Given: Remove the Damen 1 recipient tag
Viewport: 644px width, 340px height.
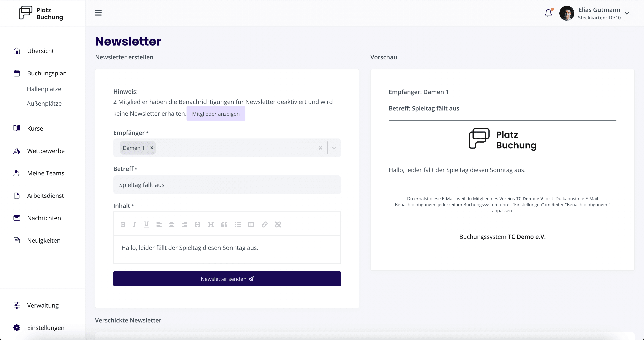Looking at the screenshot, I should 151,148.
